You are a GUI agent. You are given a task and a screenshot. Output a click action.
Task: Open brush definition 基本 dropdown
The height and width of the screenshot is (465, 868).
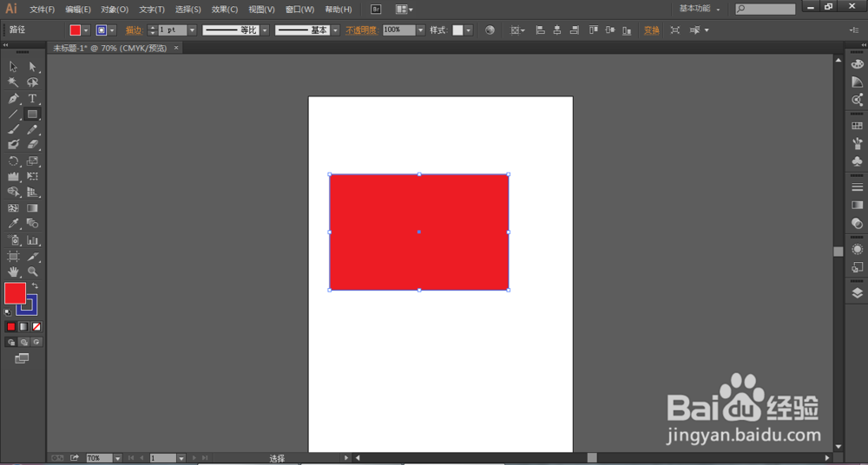[335, 29]
